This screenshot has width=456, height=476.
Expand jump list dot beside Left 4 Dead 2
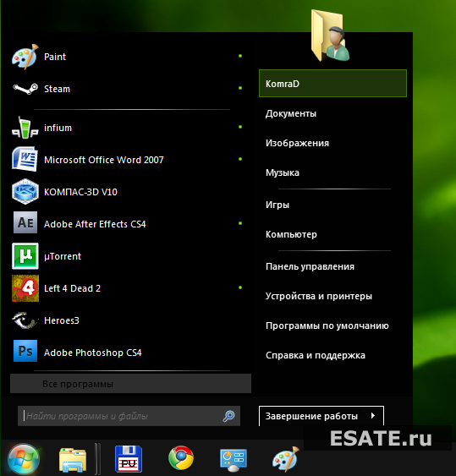pos(240,287)
